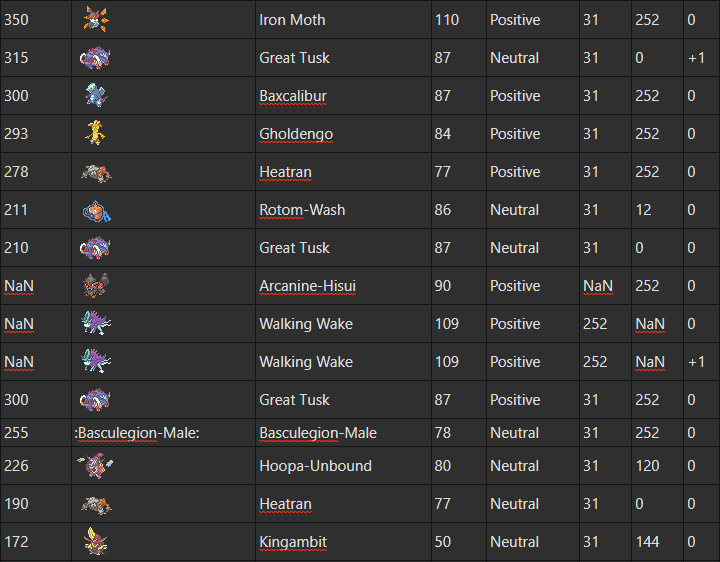The height and width of the screenshot is (562, 720).
Task: Select the Rotom-Wash sprite icon
Action: pos(96,210)
